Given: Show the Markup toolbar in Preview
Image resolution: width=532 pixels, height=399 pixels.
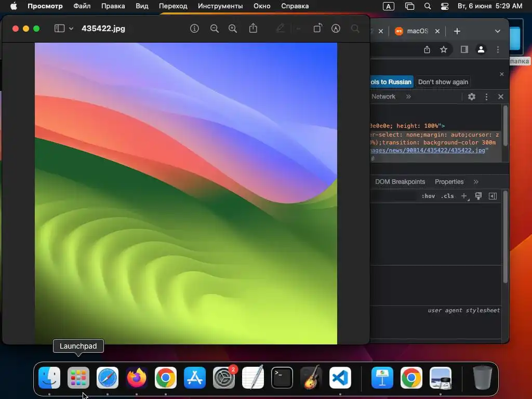Looking at the screenshot, I should click(336, 29).
